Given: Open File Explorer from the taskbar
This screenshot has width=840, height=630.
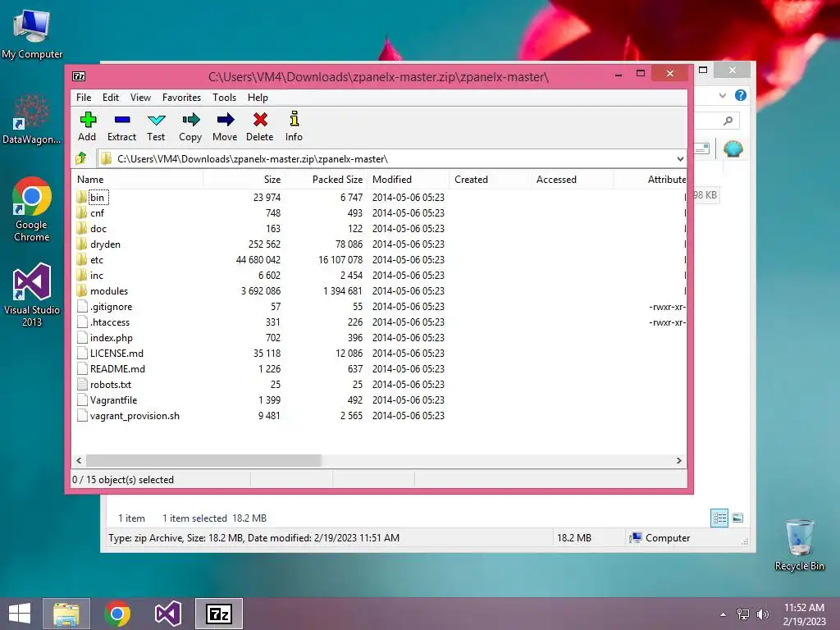Looking at the screenshot, I should point(66,614).
